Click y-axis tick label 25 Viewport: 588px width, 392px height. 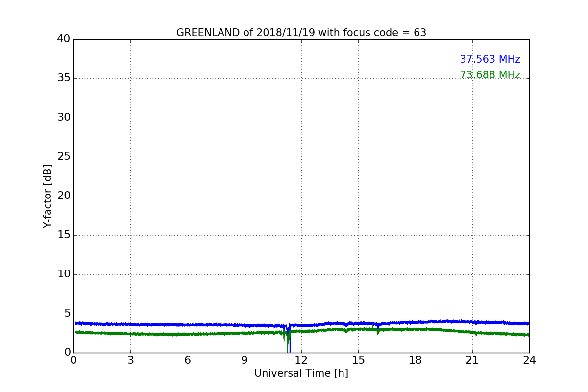click(x=64, y=156)
